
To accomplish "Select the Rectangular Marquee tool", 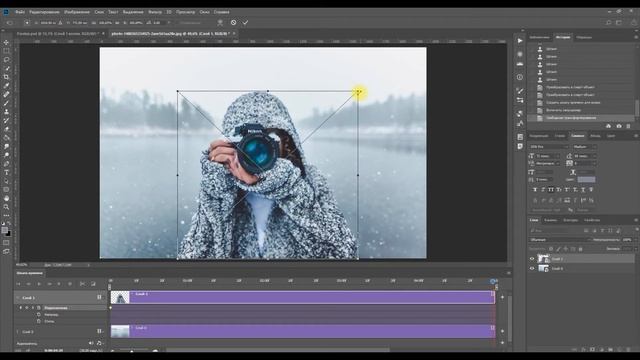I will [x=6, y=51].
